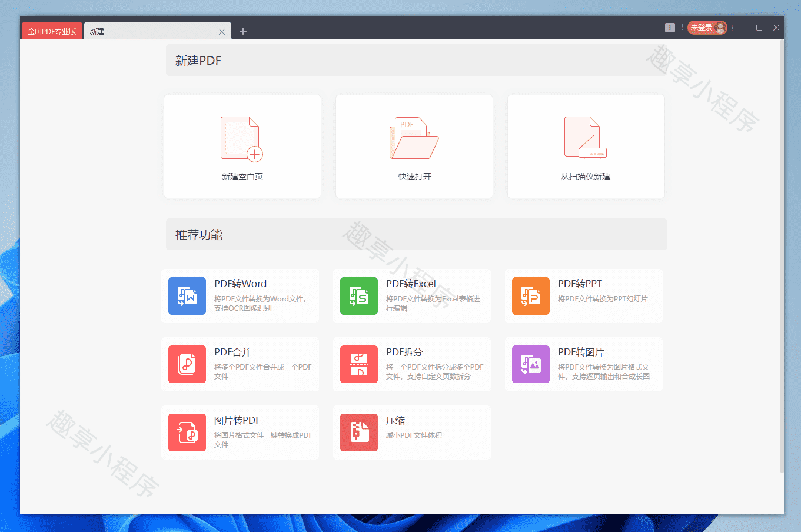Add a new tab with plus icon

(243, 31)
